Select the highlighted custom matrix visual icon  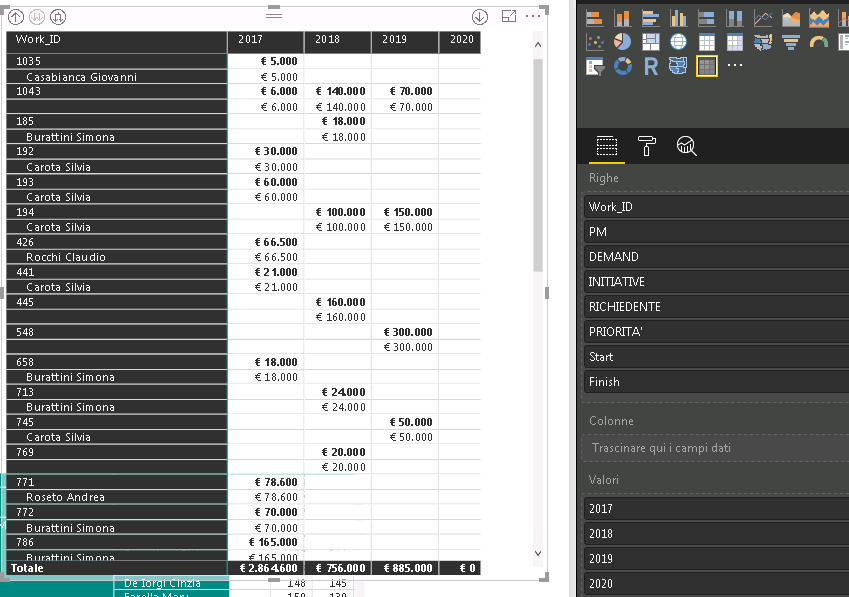click(x=707, y=66)
